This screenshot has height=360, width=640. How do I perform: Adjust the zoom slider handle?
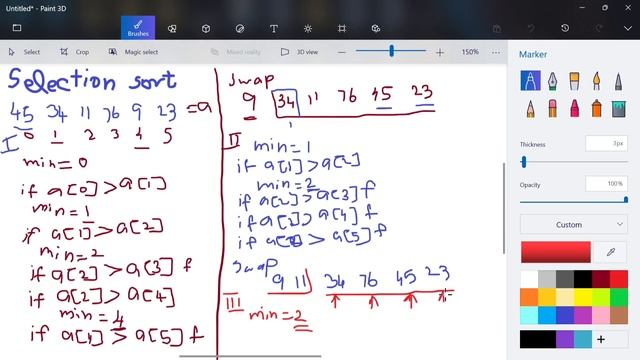coord(391,51)
